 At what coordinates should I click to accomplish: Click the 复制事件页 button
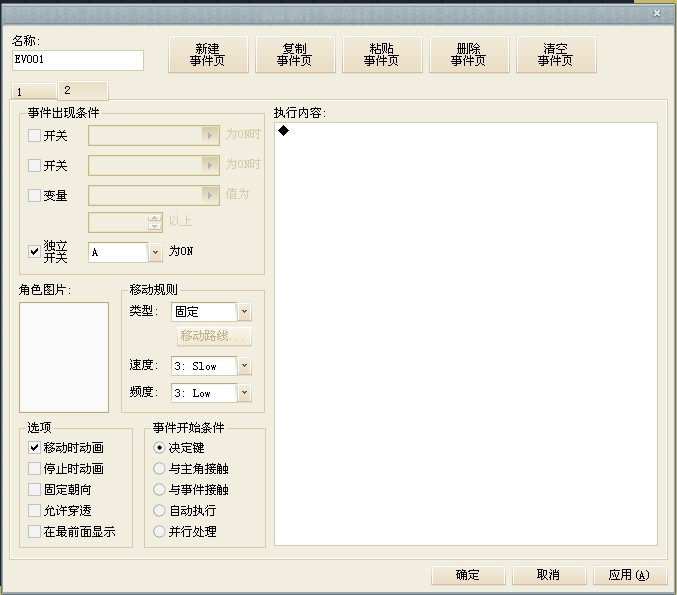tap(295, 54)
